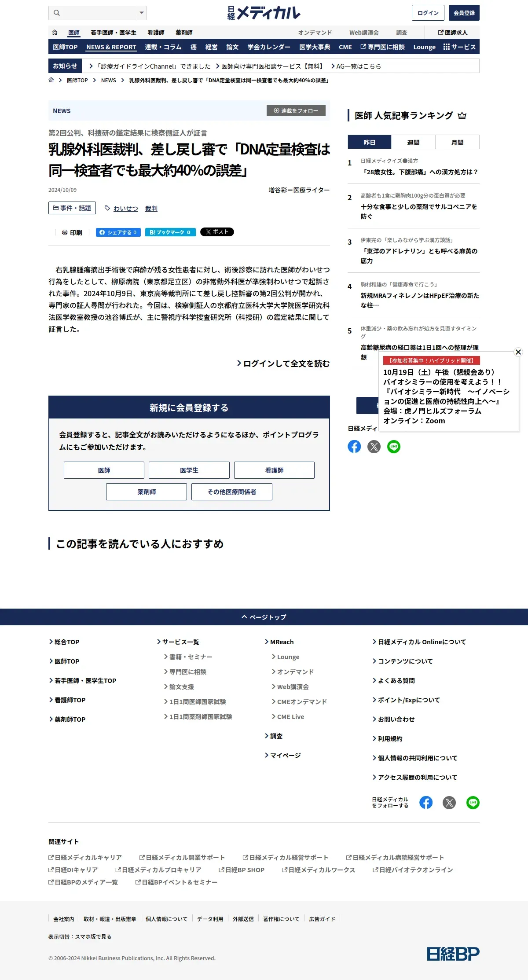
Task: Click the 会員登録 button
Action: coord(464,13)
